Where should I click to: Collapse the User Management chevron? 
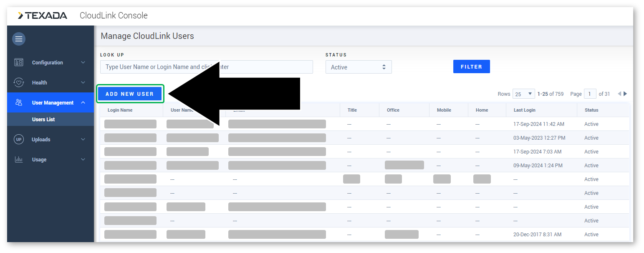[83, 102]
